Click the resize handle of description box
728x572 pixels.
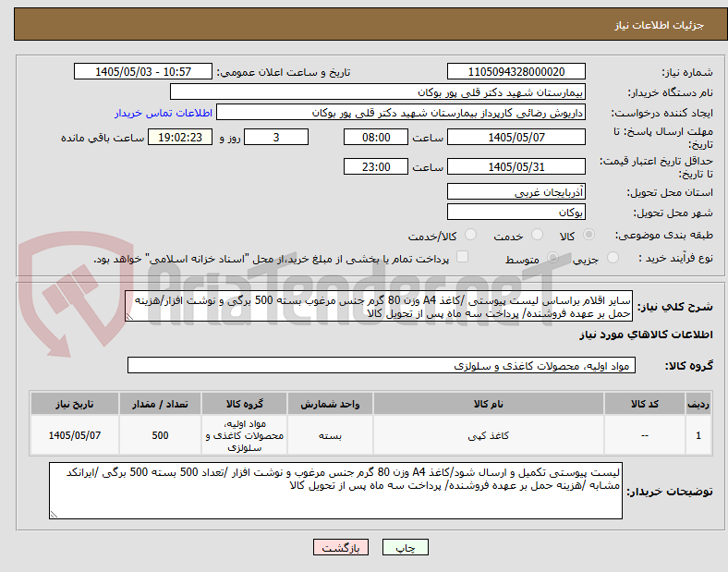point(129,317)
